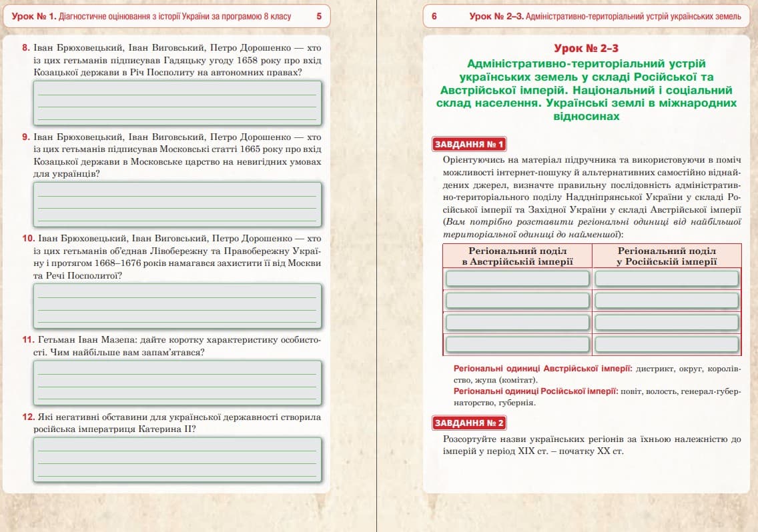Click the answer field about Hetman Ivan Mazepa
The image size is (758, 532).
[177, 382]
